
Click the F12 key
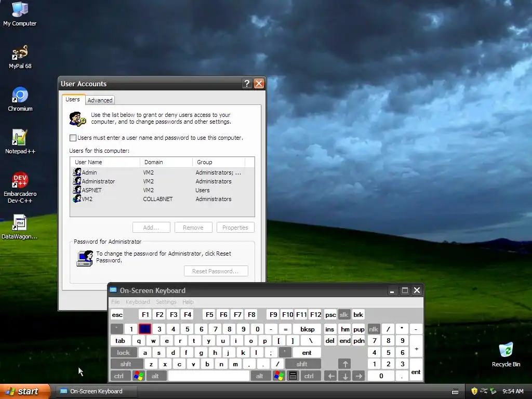coord(315,314)
